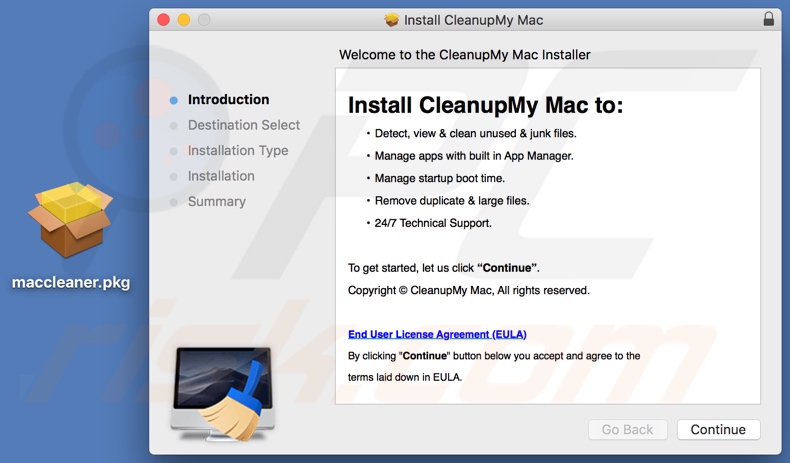Image resolution: width=790 pixels, height=463 pixels.
Task: Click the 'To get started' instruction line
Action: pos(443,268)
